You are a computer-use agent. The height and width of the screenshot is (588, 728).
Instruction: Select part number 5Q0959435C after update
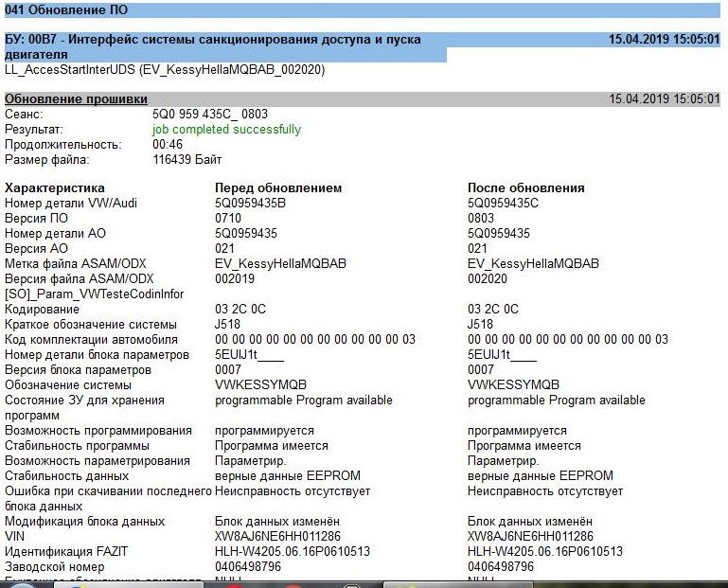[504, 203]
